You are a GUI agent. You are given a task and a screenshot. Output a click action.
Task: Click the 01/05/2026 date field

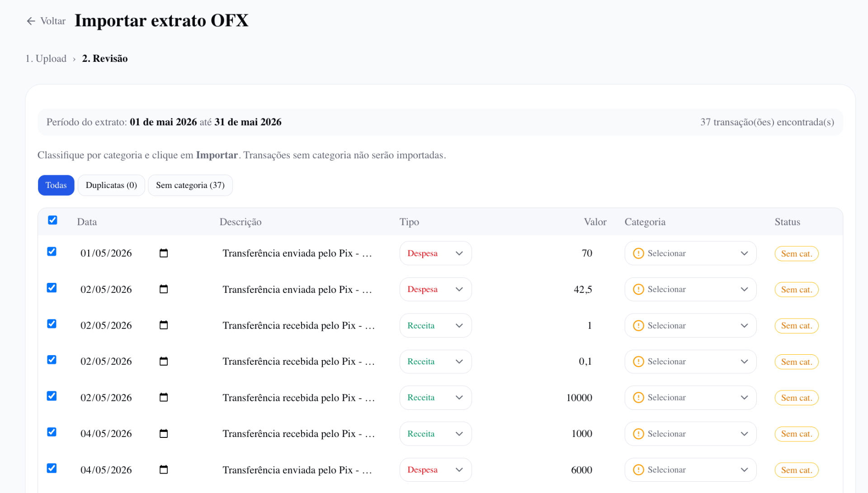click(124, 253)
